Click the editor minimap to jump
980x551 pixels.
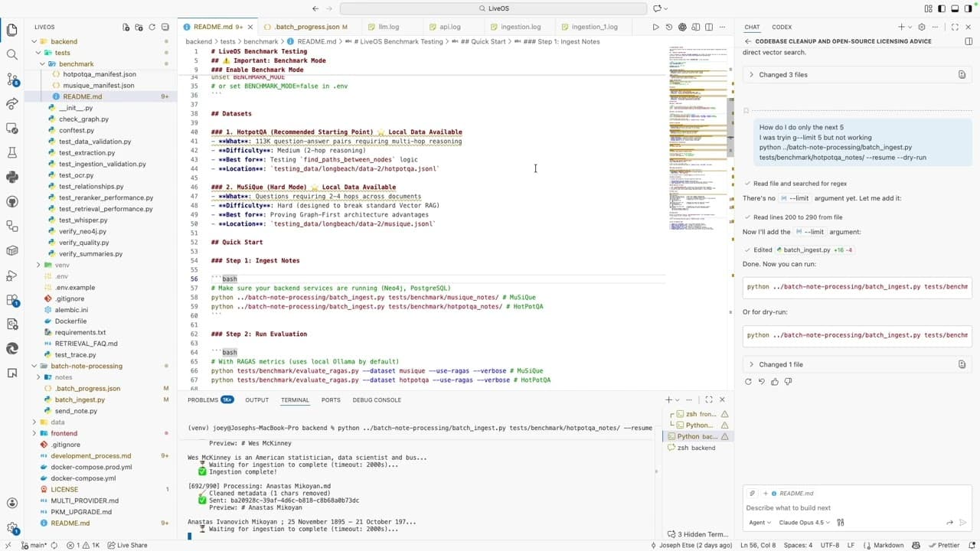coord(697,138)
